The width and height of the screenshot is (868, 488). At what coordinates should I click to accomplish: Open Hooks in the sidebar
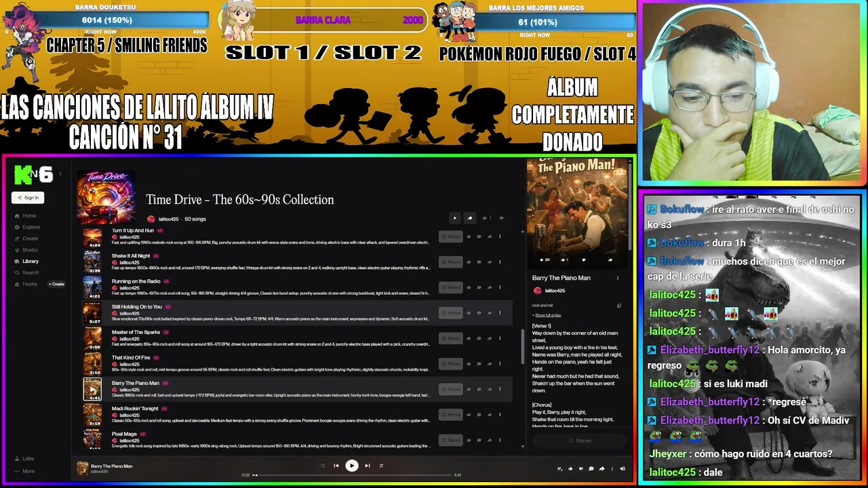26,284
